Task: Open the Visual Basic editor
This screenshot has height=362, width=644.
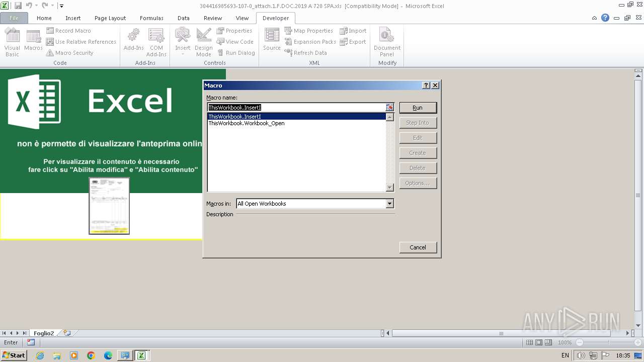Action: pyautogui.click(x=12, y=42)
